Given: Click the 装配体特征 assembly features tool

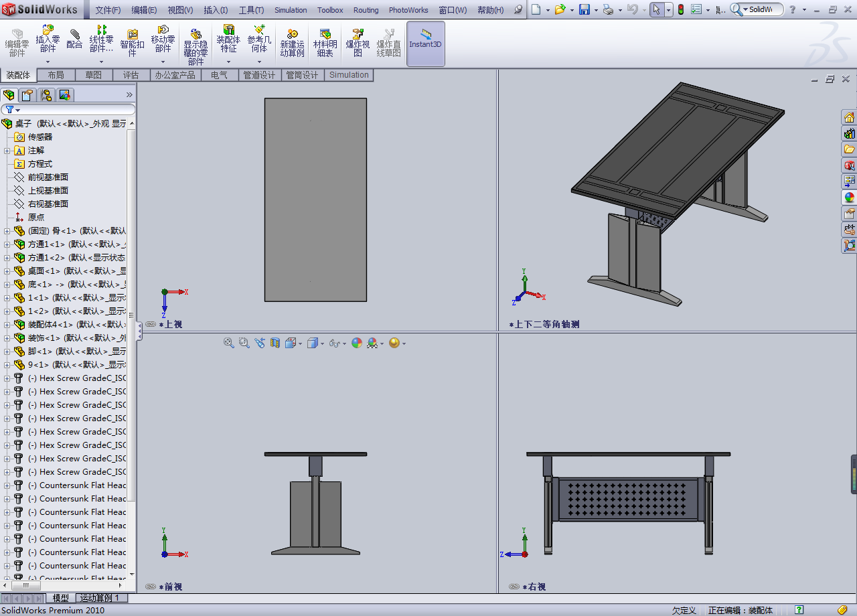Looking at the screenshot, I should coord(228,39).
